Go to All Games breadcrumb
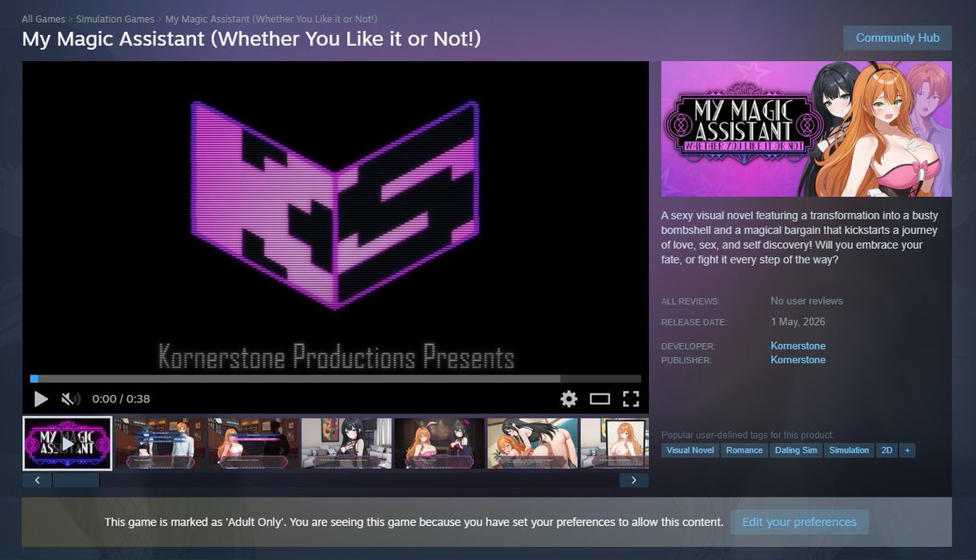This screenshot has height=560, width=976. point(43,19)
